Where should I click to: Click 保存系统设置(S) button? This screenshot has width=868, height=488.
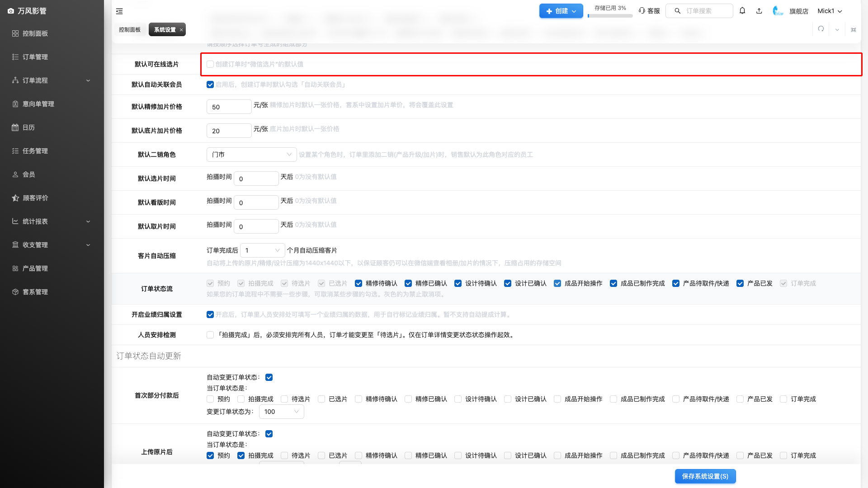tap(705, 476)
